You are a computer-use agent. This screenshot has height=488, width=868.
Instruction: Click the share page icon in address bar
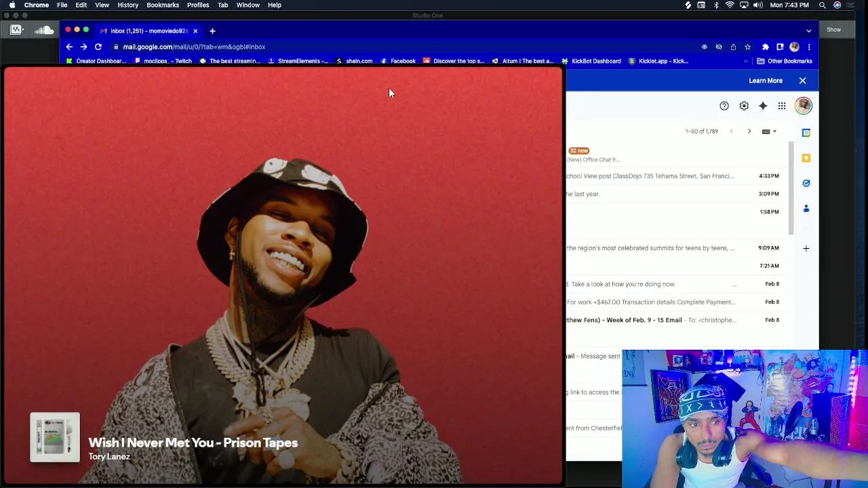point(733,47)
